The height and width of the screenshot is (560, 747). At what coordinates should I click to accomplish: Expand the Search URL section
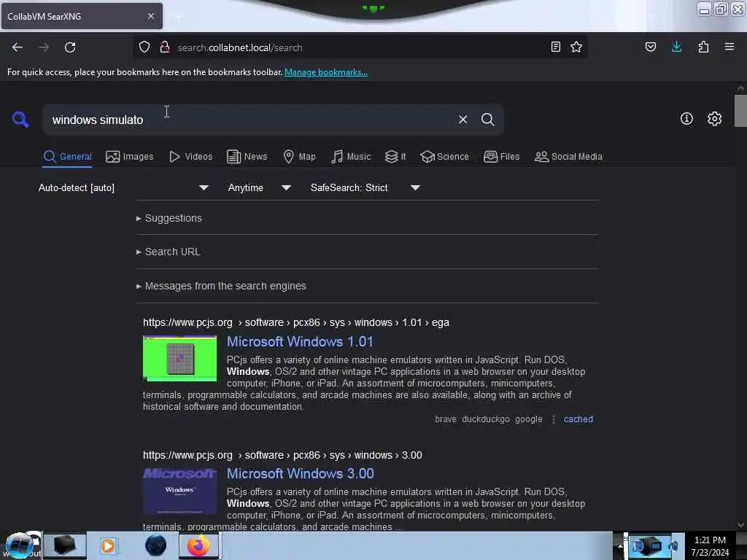169,252
